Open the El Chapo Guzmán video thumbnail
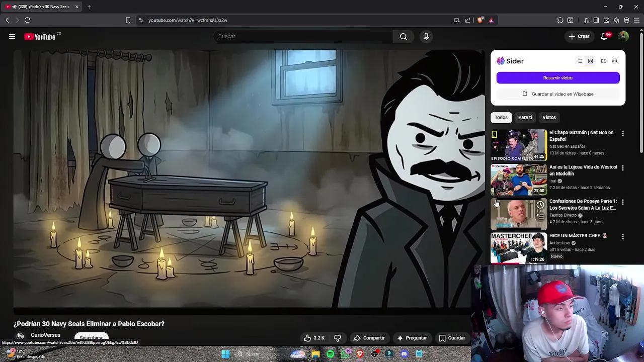This screenshot has width=644, height=362. pyautogui.click(x=519, y=145)
